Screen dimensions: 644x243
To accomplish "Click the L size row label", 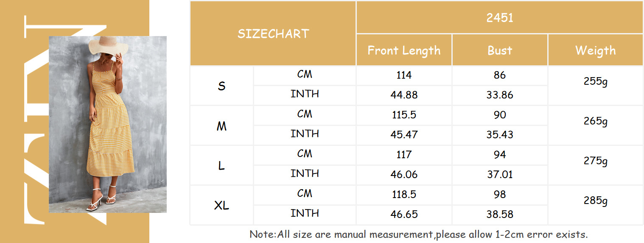I will pyautogui.click(x=221, y=166).
